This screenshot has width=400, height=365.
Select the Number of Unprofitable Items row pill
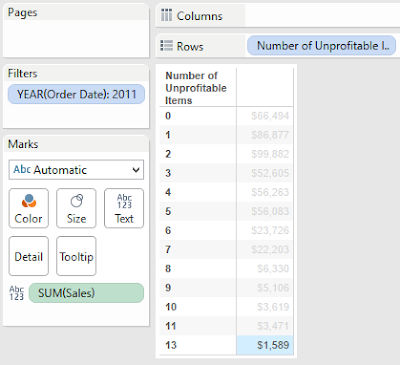321,46
